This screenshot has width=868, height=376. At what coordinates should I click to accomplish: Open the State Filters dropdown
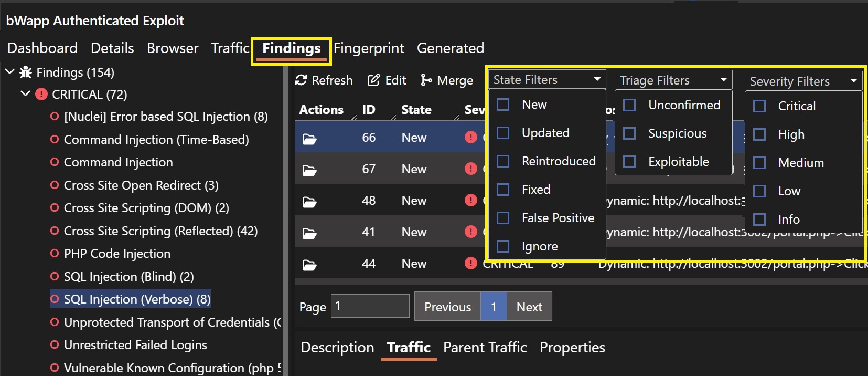click(546, 80)
